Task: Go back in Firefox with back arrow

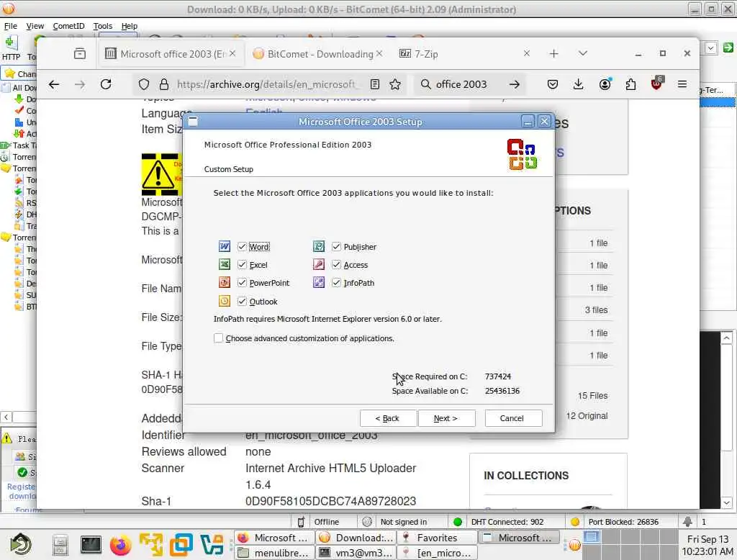Action: click(x=54, y=84)
